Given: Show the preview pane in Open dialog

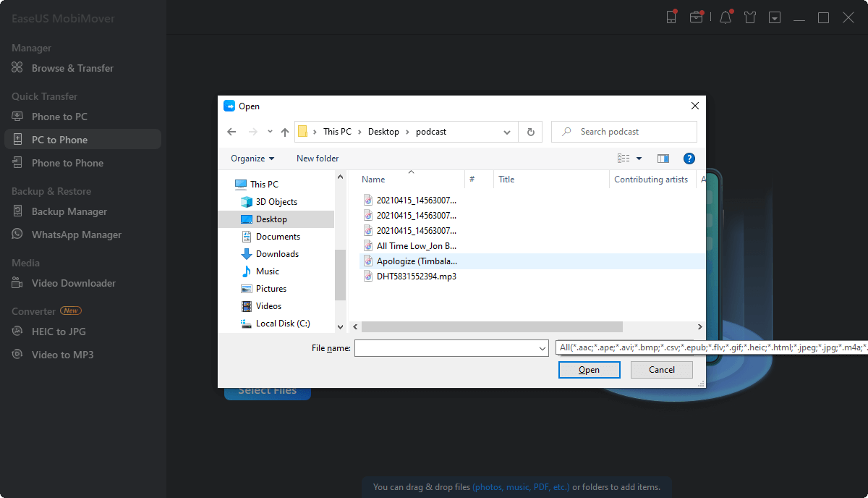Looking at the screenshot, I should (663, 158).
